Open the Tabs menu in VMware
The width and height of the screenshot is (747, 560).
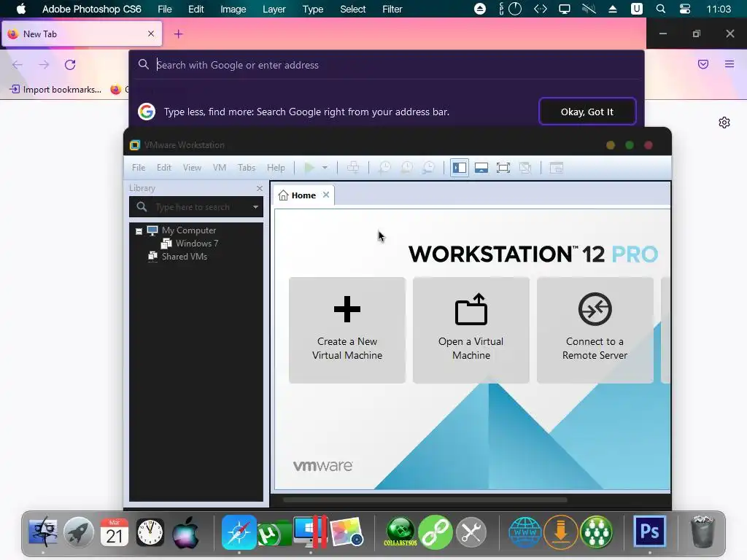tap(247, 168)
